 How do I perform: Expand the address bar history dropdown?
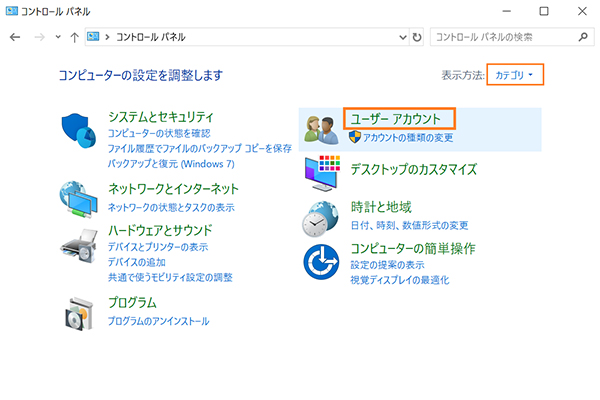tap(403, 37)
